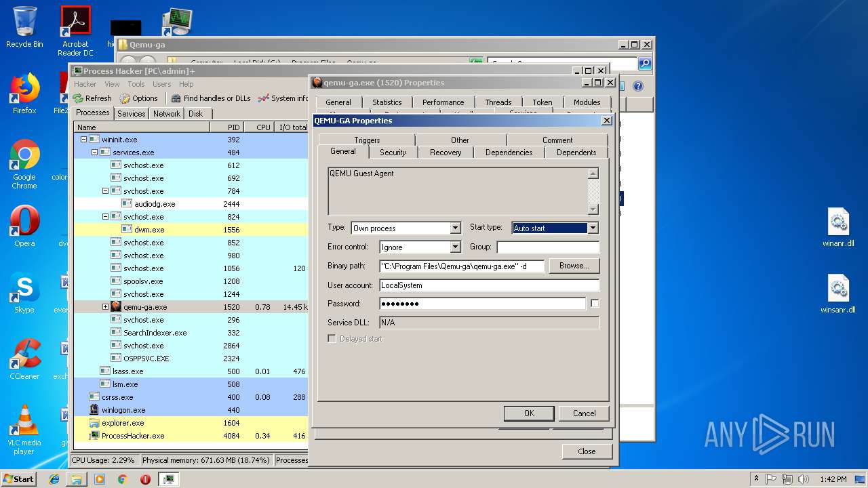Open the Comment tab
868x488 pixels.
point(557,140)
